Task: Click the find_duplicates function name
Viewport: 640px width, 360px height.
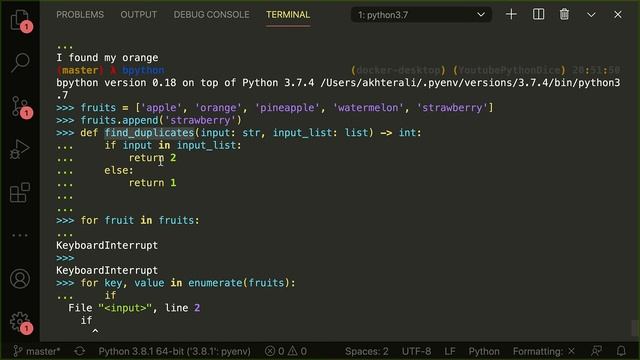Action: pyautogui.click(x=149, y=133)
